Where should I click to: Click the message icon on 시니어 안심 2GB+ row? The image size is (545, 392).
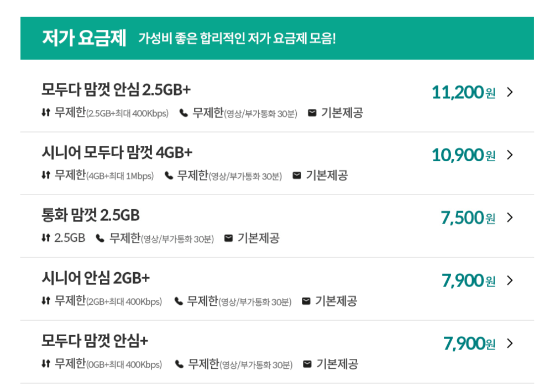(306, 302)
